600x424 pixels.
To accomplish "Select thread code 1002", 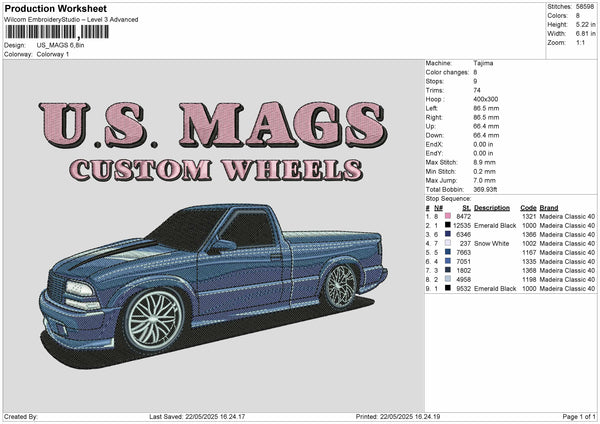I will [529, 243].
